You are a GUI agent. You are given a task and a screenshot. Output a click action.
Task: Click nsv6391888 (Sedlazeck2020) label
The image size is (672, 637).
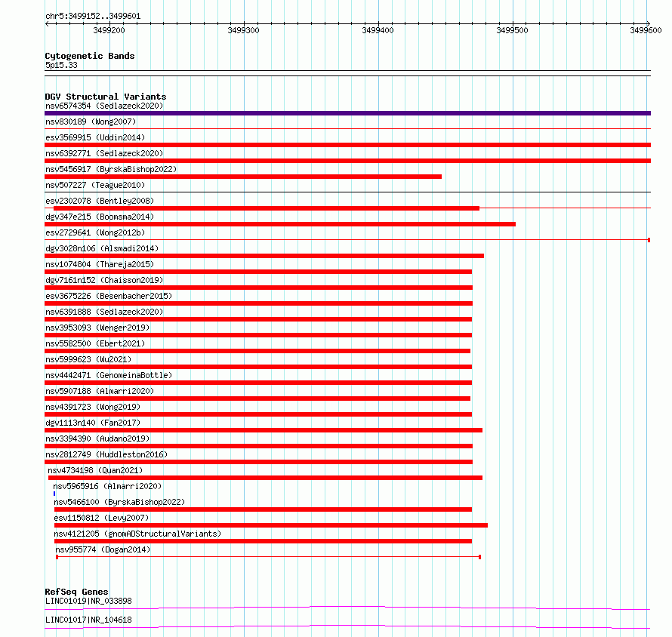104,312
